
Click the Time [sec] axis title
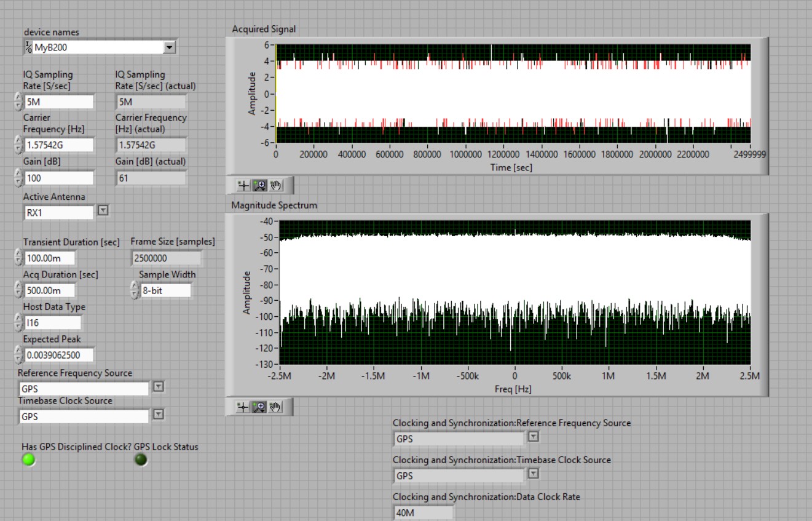coord(511,167)
